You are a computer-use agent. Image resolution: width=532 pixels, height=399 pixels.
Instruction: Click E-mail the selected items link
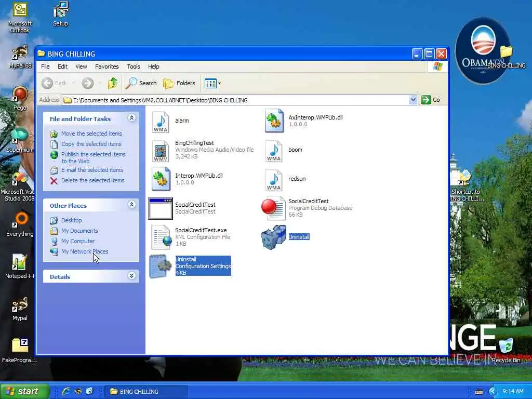pos(92,170)
